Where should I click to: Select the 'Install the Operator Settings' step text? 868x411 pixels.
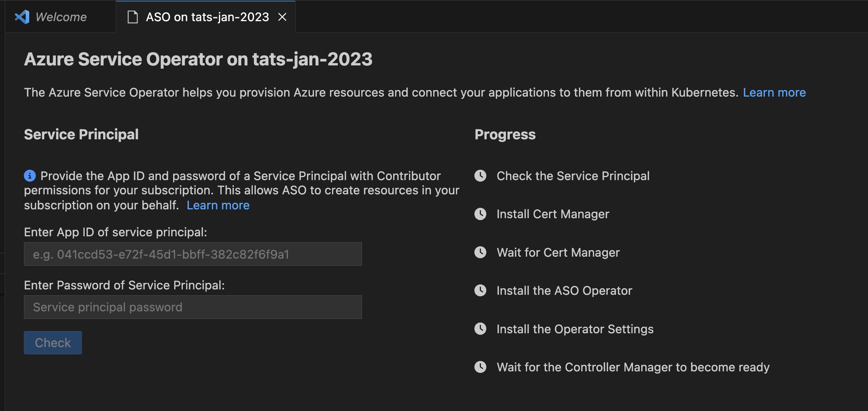point(575,329)
